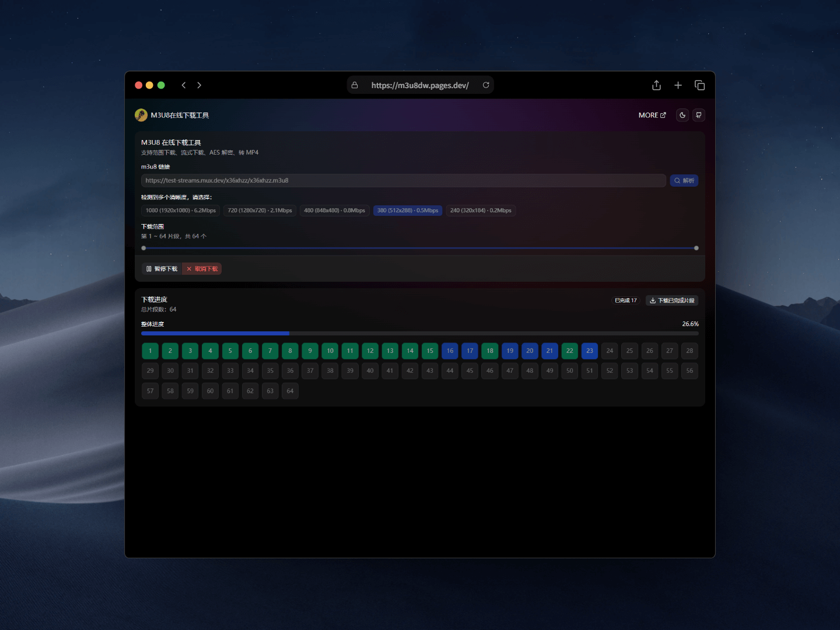
Task: Click the tab overview icon
Action: (x=699, y=85)
